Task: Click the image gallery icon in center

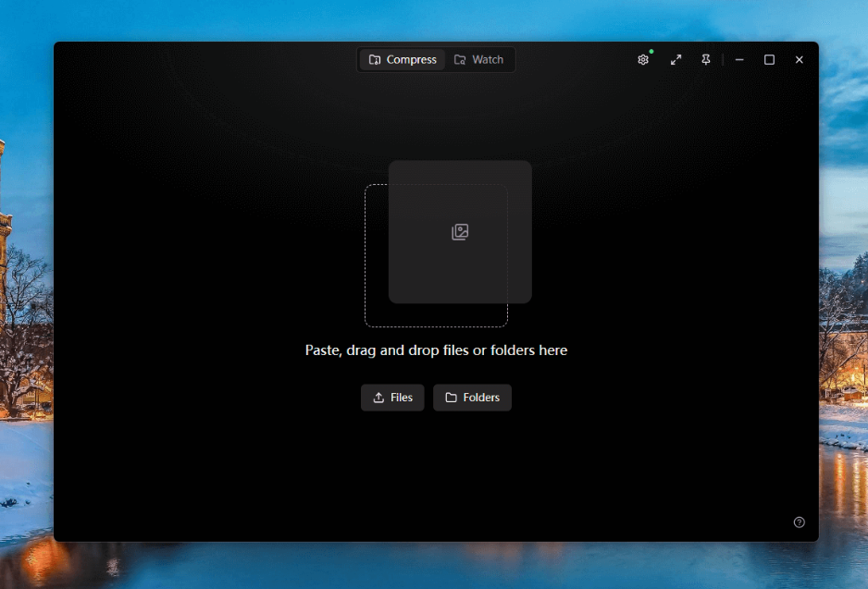Action: (x=460, y=232)
